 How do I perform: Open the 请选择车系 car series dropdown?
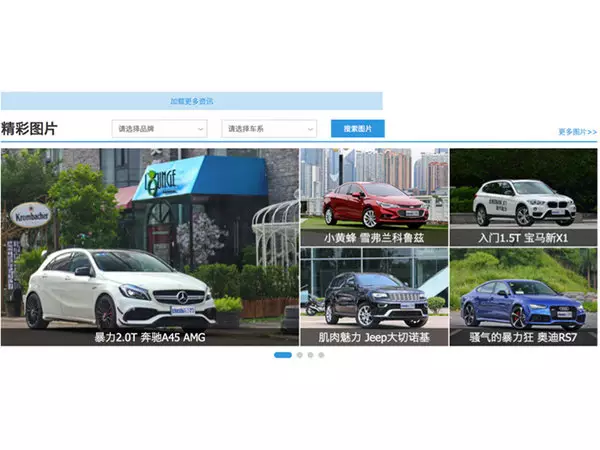269,129
